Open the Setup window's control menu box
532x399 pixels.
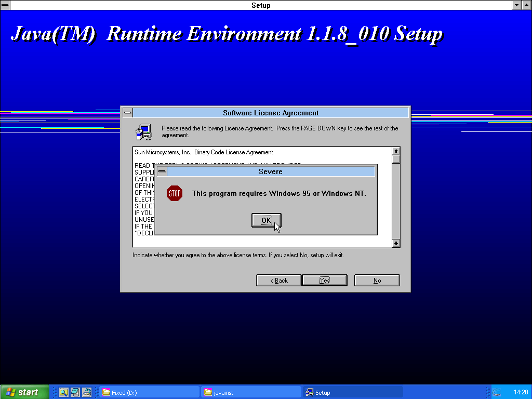pos(5,5)
